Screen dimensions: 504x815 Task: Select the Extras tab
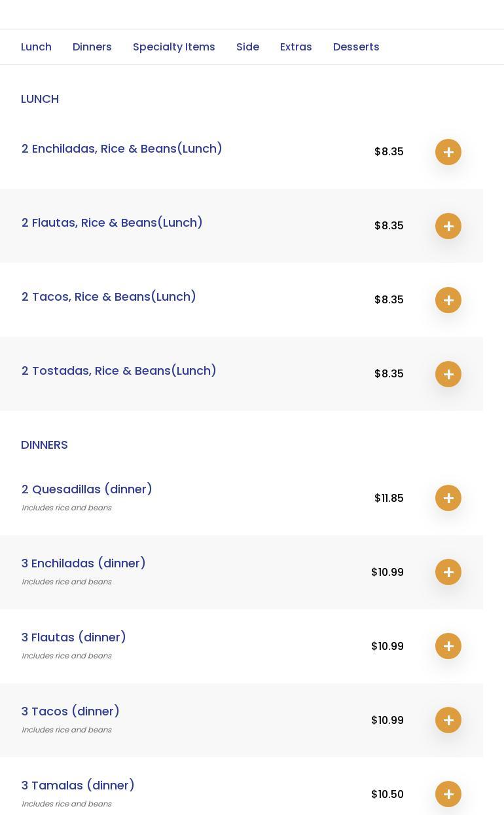296,47
